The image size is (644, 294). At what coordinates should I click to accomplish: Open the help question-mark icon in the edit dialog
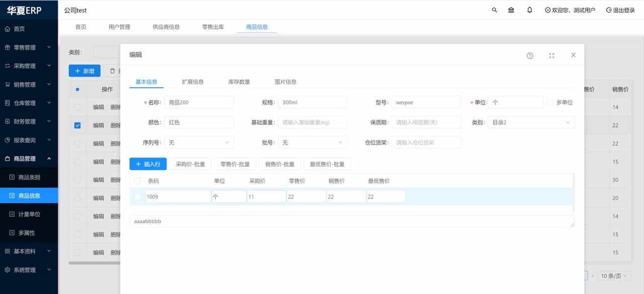(x=529, y=55)
